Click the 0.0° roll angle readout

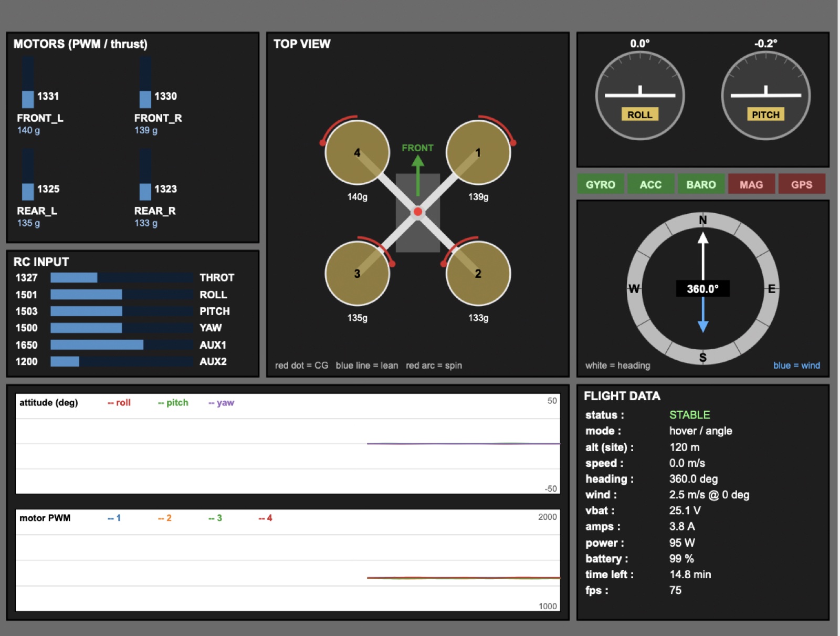(640, 44)
